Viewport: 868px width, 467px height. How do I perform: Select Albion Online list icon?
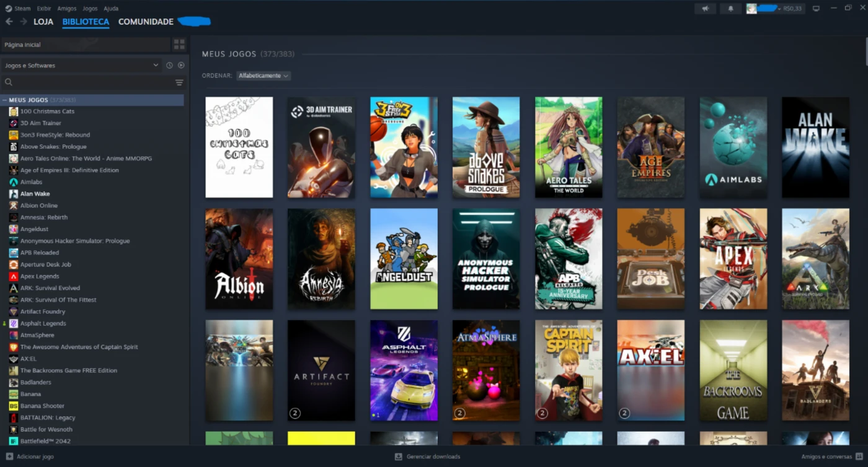pyautogui.click(x=14, y=206)
